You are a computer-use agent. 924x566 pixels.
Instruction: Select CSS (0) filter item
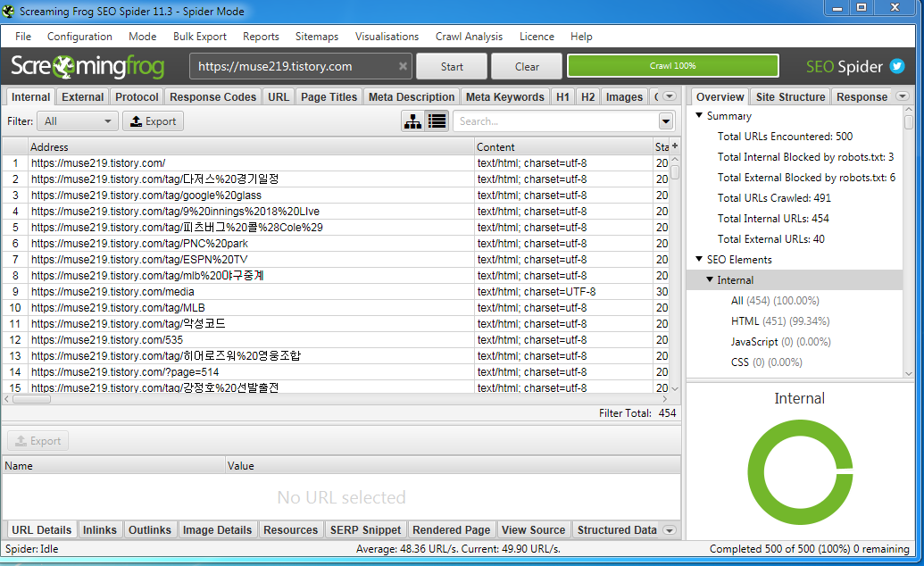[767, 362]
